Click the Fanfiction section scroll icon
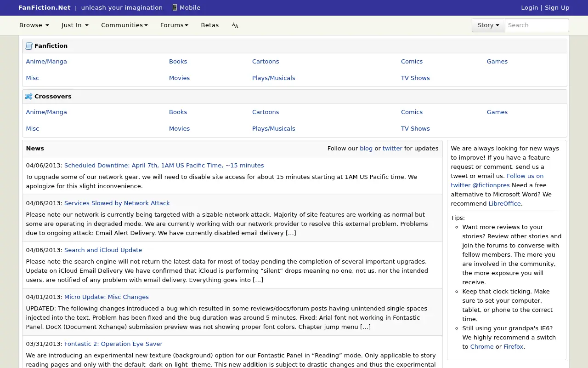This screenshot has height=368, width=588. point(29,46)
